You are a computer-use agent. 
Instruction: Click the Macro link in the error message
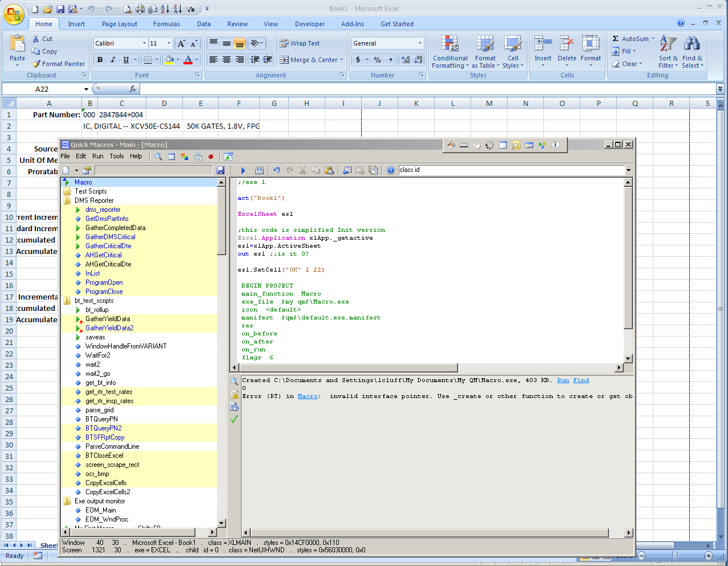(x=308, y=396)
